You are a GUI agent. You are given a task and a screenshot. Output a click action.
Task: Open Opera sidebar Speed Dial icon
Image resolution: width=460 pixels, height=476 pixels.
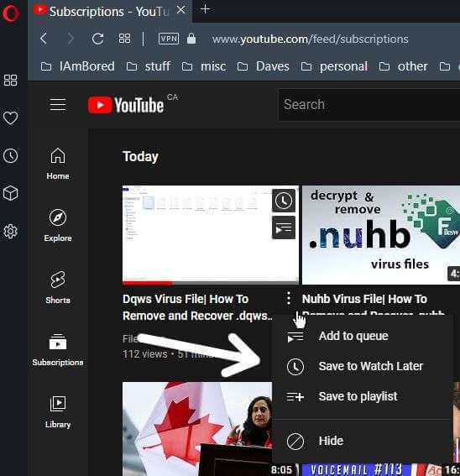click(10, 80)
